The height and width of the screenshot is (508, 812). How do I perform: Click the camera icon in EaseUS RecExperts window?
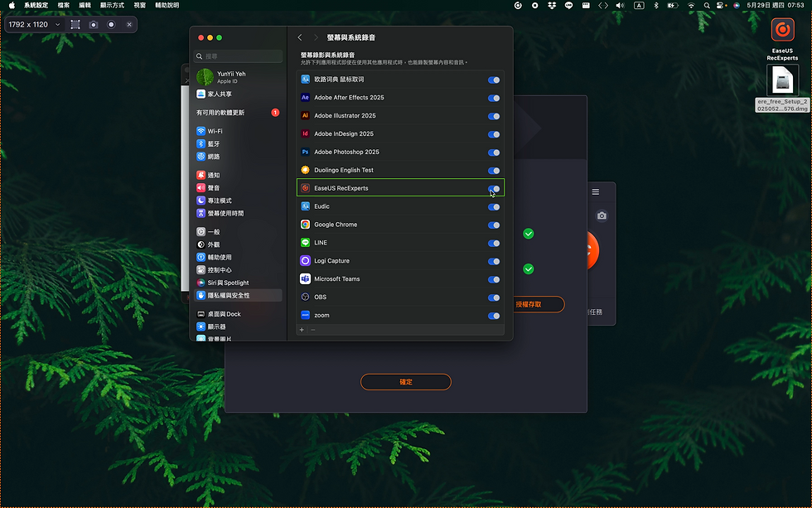602,215
